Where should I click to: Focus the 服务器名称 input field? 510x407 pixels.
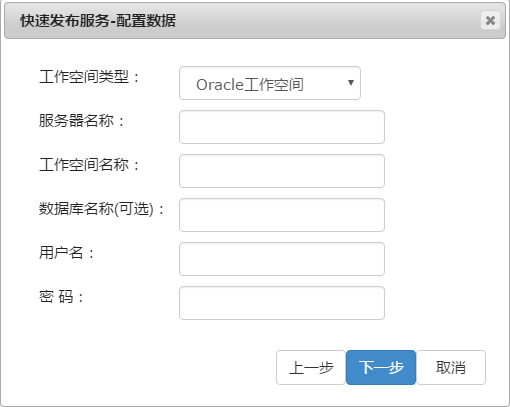point(282,127)
